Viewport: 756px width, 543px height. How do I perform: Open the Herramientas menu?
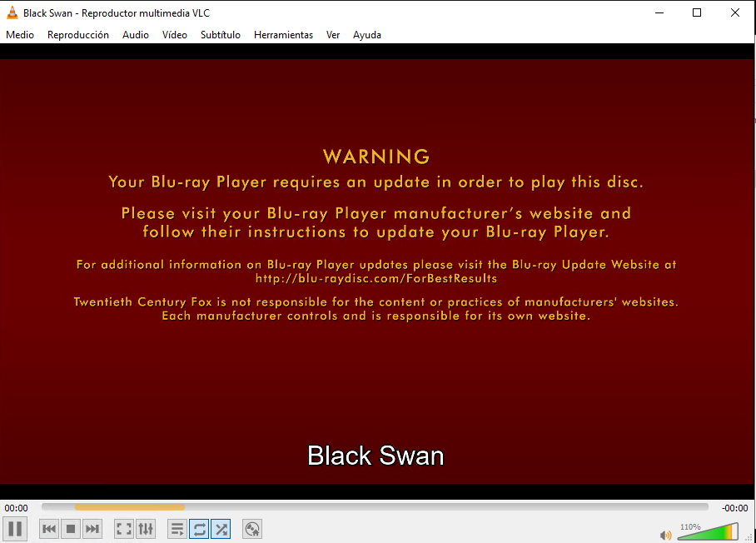(x=283, y=35)
